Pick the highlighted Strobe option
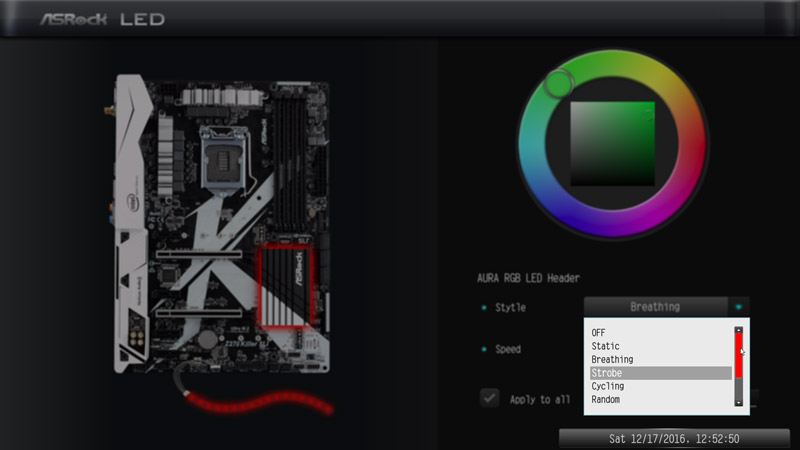The width and height of the screenshot is (800, 450). tap(661, 373)
